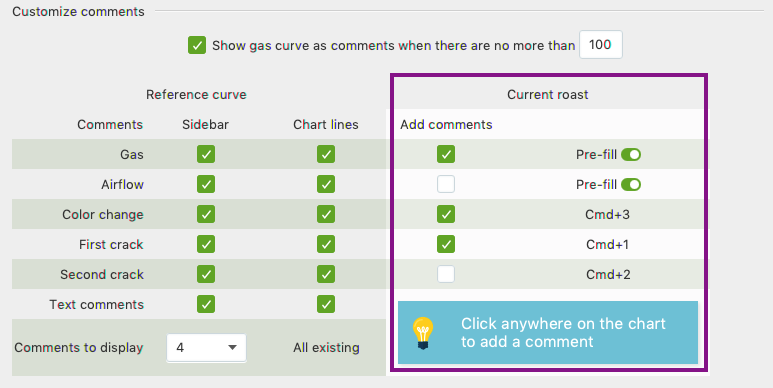
Task: Uncheck Gas under Add comments
Action: coord(446,154)
